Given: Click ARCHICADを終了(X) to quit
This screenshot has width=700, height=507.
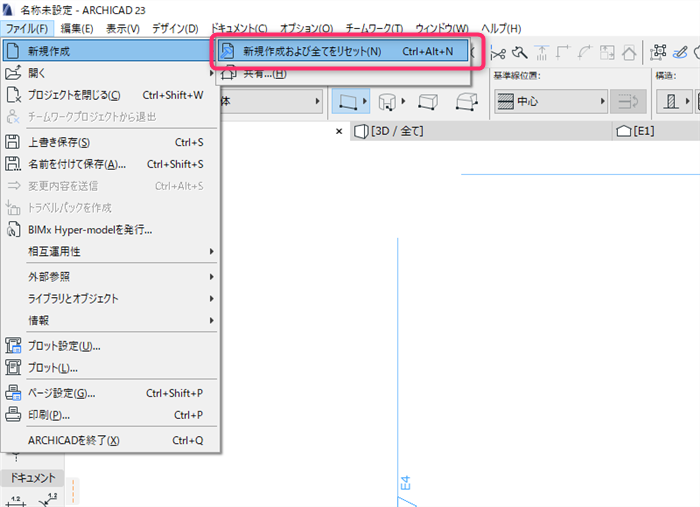Looking at the screenshot, I should click(x=111, y=441).
